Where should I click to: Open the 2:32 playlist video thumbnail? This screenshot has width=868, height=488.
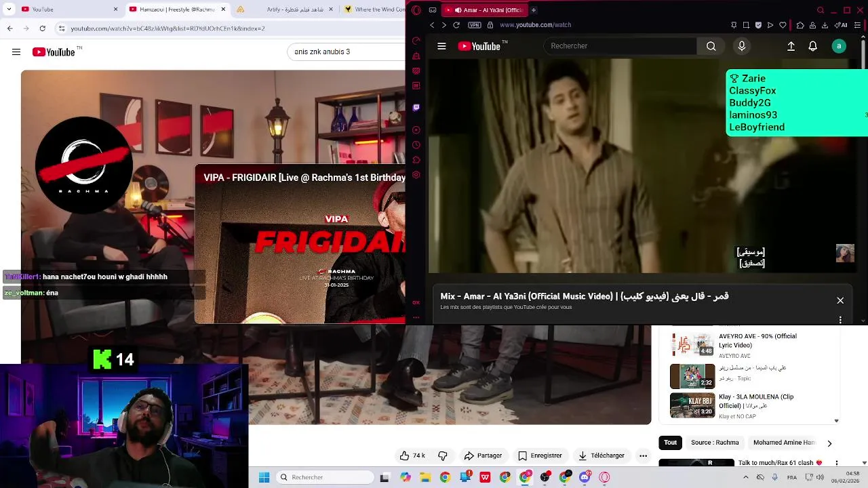click(692, 375)
